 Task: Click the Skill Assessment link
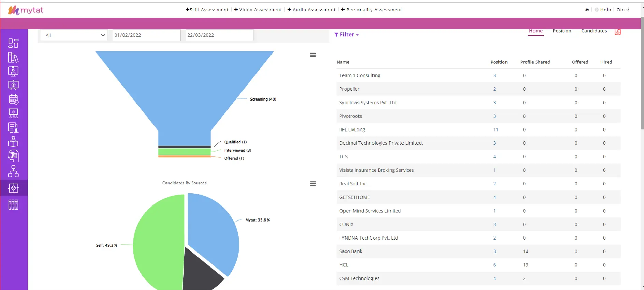[207, 10]
